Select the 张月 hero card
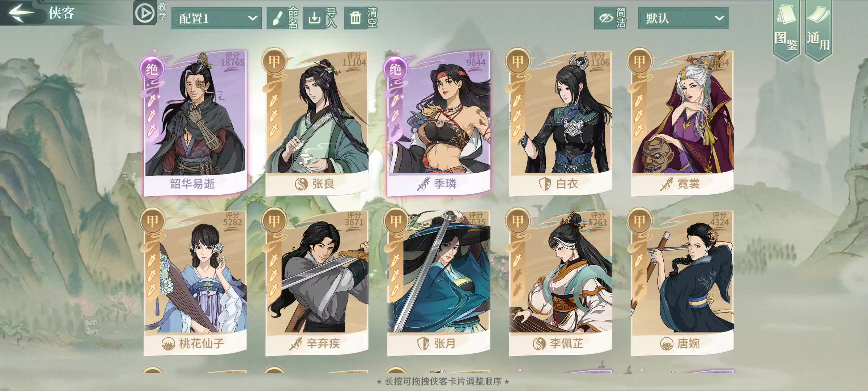 [439, 283]
